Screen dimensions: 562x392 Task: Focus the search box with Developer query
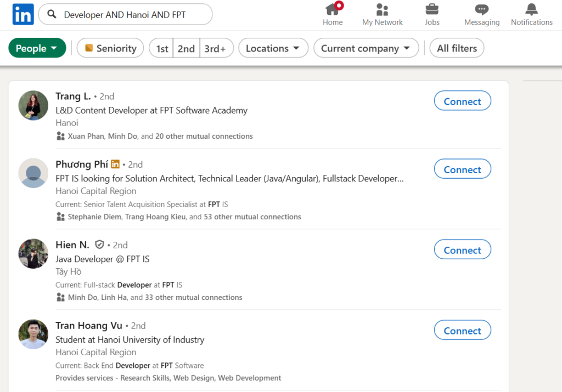[126, 14]
